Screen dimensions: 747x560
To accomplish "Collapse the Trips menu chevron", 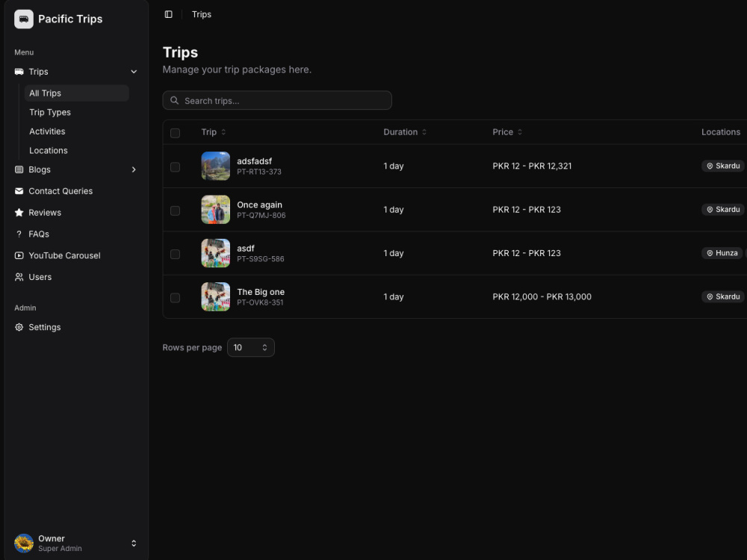I will click(134, 72).
